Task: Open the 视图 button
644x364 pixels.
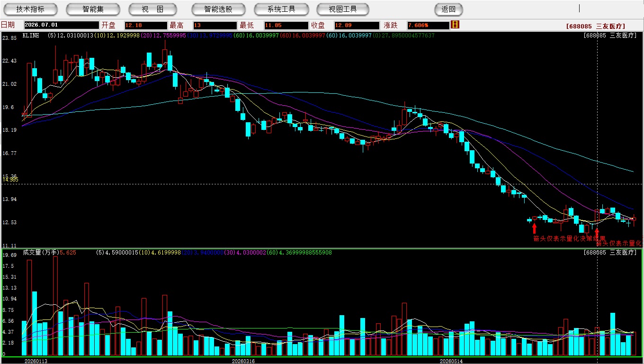Action: pyautogui.click(x=152, y=9)
